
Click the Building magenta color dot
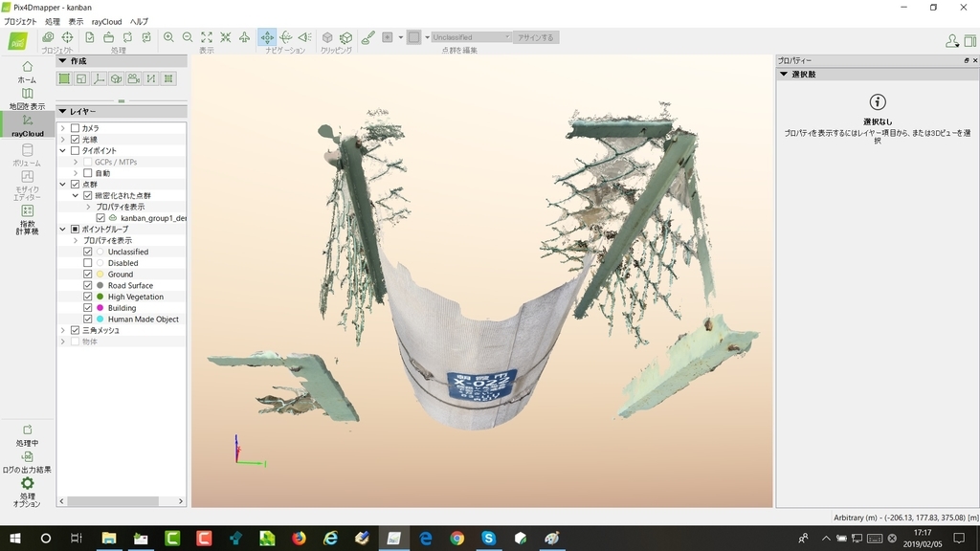coord(100,308)
